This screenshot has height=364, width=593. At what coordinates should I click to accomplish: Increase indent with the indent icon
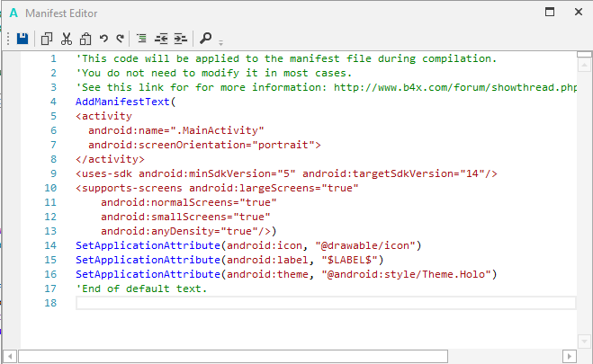[181, 39]
